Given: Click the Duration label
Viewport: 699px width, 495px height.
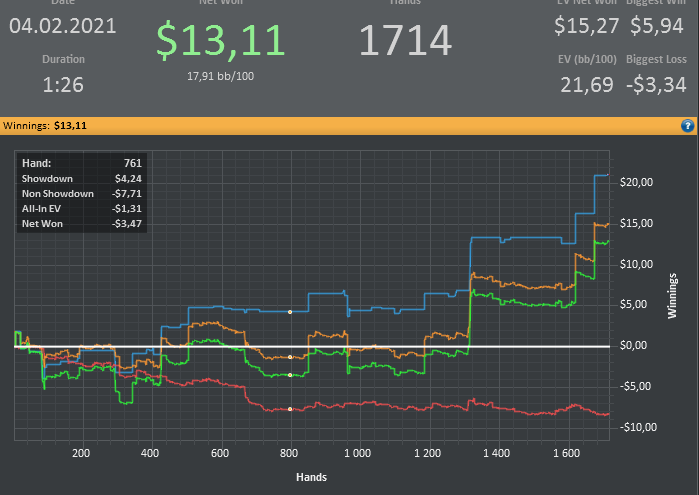Looking at the screenshot, I should pos(63,59).
